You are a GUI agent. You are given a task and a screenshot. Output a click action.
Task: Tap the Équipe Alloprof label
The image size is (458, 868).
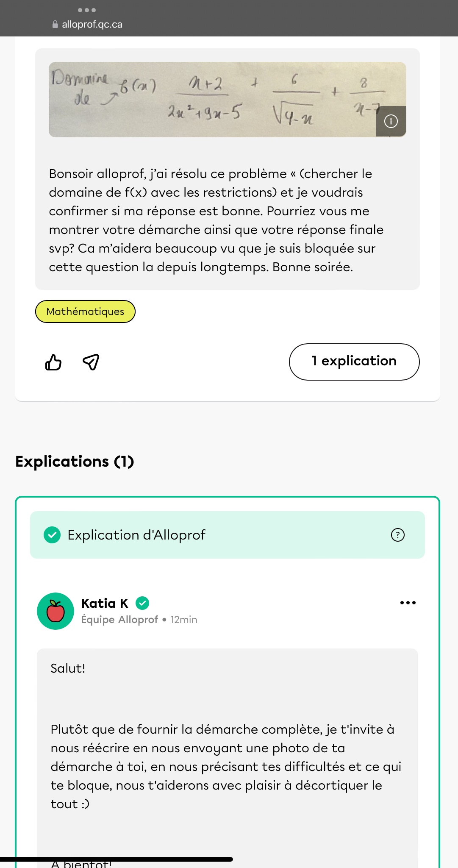[119, 620]
